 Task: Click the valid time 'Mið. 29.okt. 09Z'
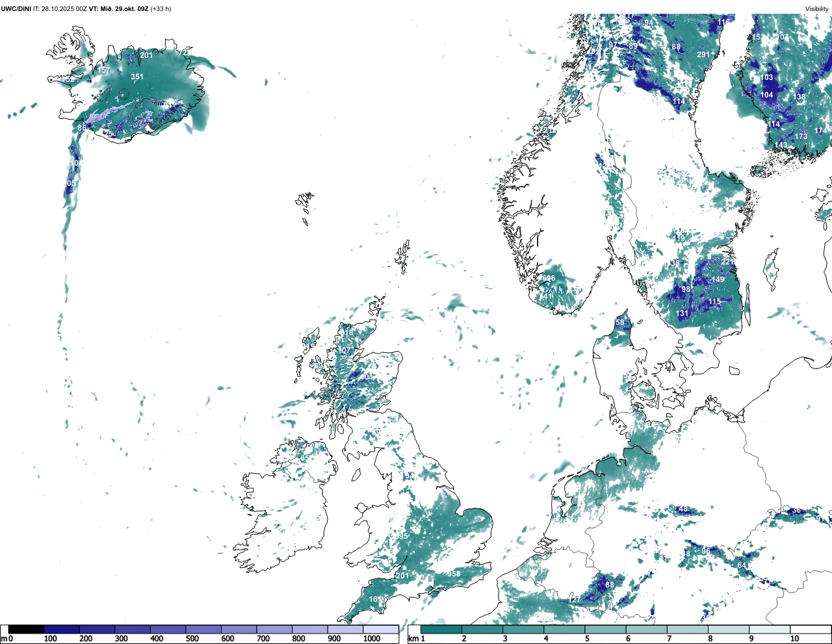[124, 9]
